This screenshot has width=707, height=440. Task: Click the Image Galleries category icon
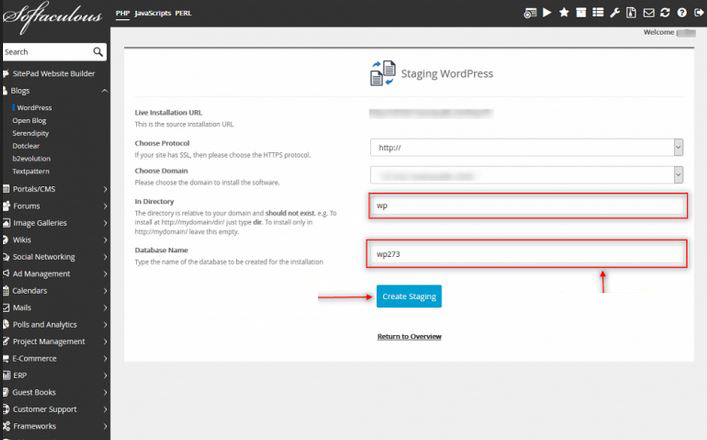6,223
